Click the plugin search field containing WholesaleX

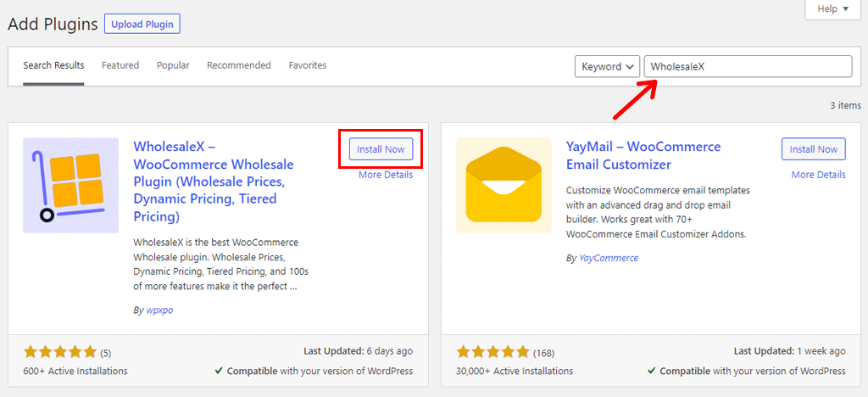(748, 66)
